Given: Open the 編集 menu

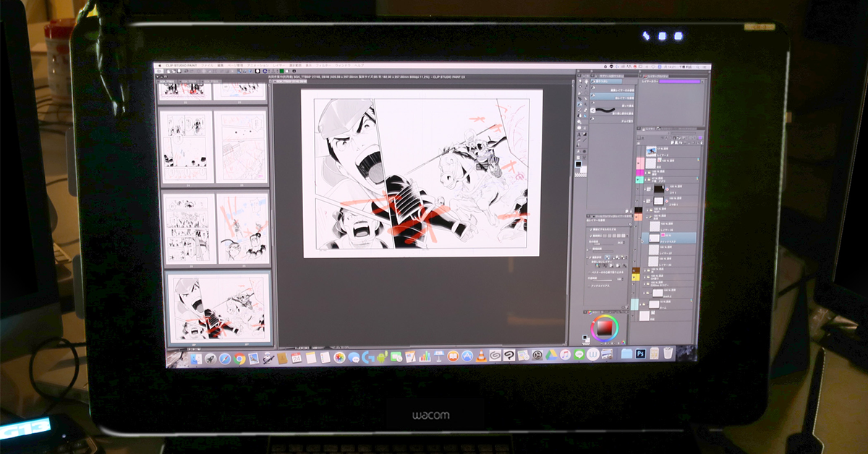Looking at the screenshot, I should tap(221, 66).
